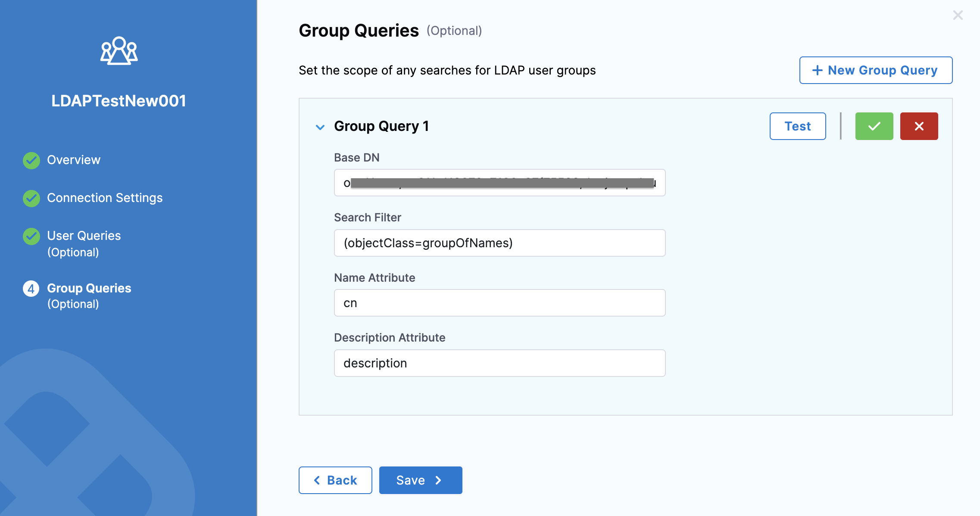Close the LDAP wizard dialog

pyautogui.click(x=958, y=16)
